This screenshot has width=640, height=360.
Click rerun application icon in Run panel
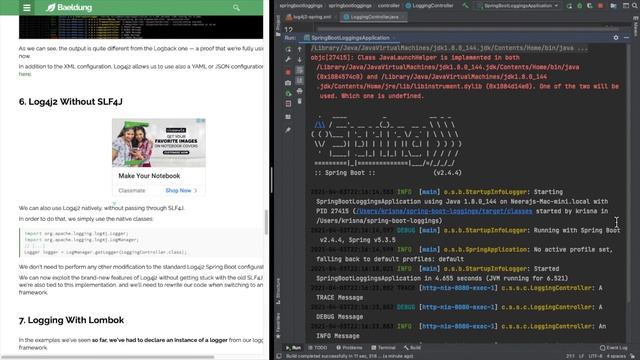point(288,49)
